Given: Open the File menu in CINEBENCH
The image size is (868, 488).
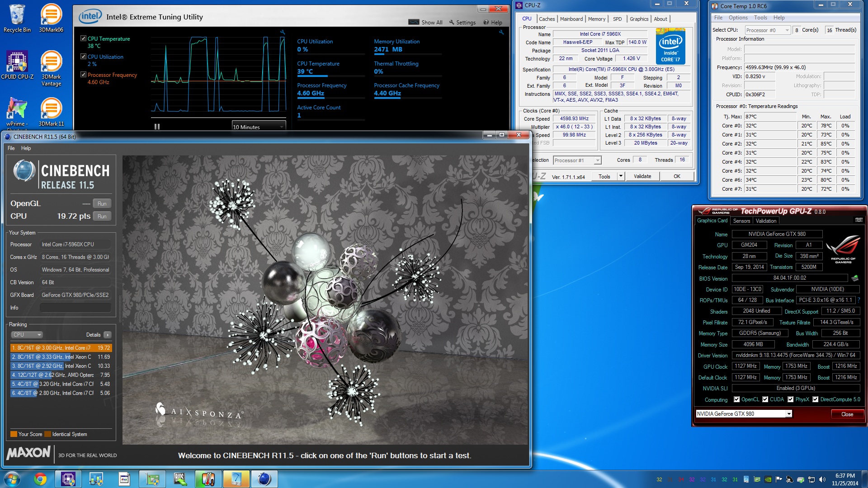Looking at the screenshot, I should 11,148.
